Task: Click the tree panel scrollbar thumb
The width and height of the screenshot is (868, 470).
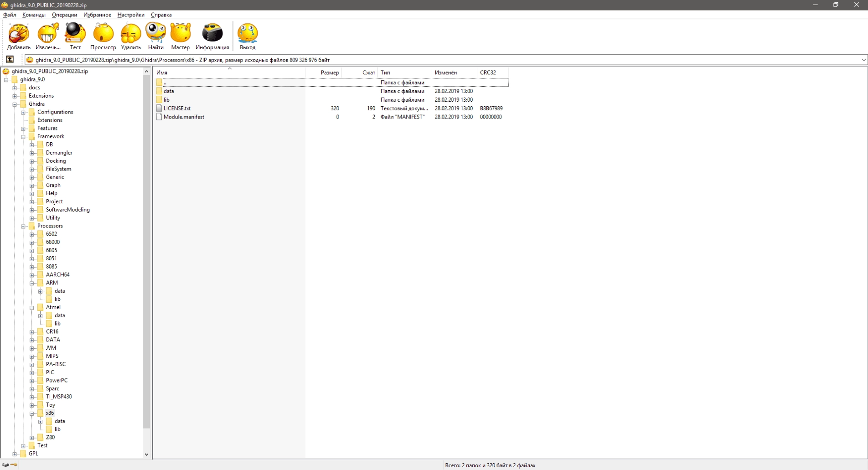Action: 146,251
